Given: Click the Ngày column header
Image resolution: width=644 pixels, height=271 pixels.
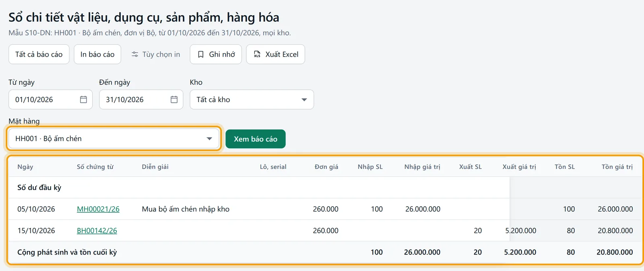Looking at the screenshot, I should click(x=25, y=167).
